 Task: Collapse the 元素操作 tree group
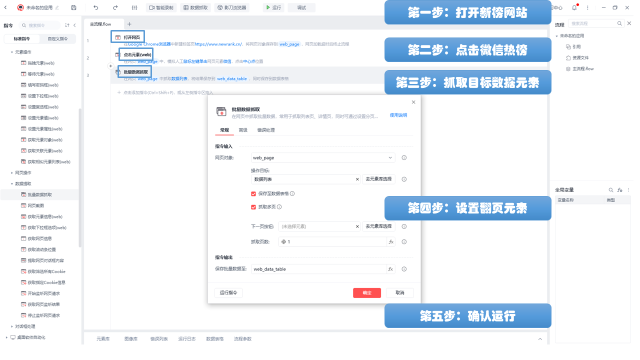click(11, 52)
